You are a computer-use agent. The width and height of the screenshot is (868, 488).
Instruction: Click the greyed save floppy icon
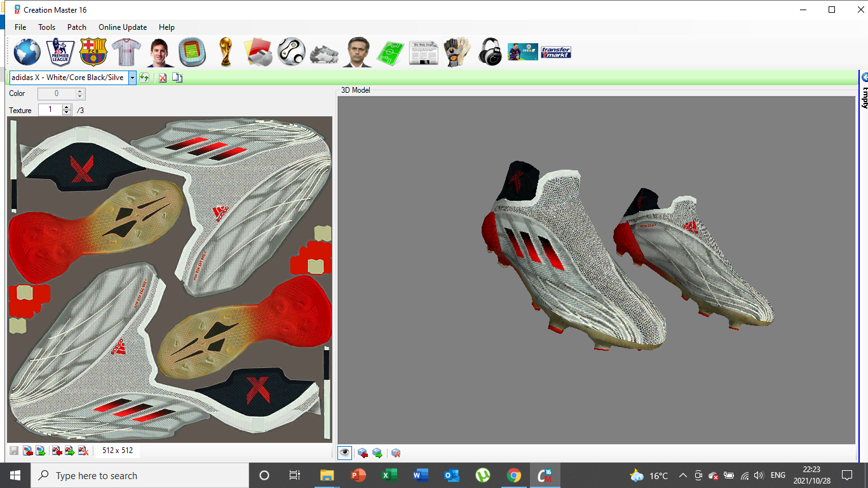coord(14,451)
